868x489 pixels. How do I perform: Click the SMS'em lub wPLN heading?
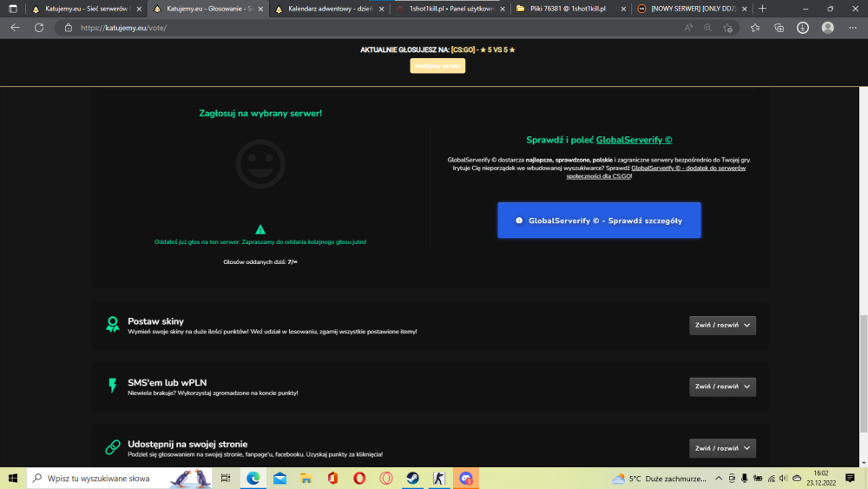tap(168, 383)
